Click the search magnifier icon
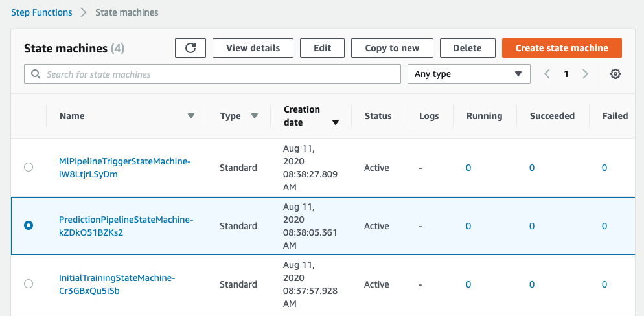This screenshot has width=644, height=316. coord(36,74)
